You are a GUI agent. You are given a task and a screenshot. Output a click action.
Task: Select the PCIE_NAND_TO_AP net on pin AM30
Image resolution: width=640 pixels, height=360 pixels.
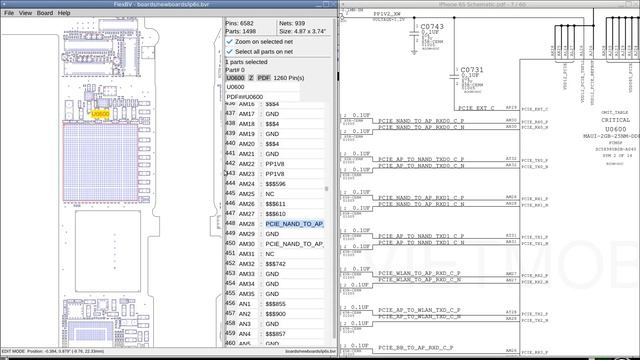(294, 244)
